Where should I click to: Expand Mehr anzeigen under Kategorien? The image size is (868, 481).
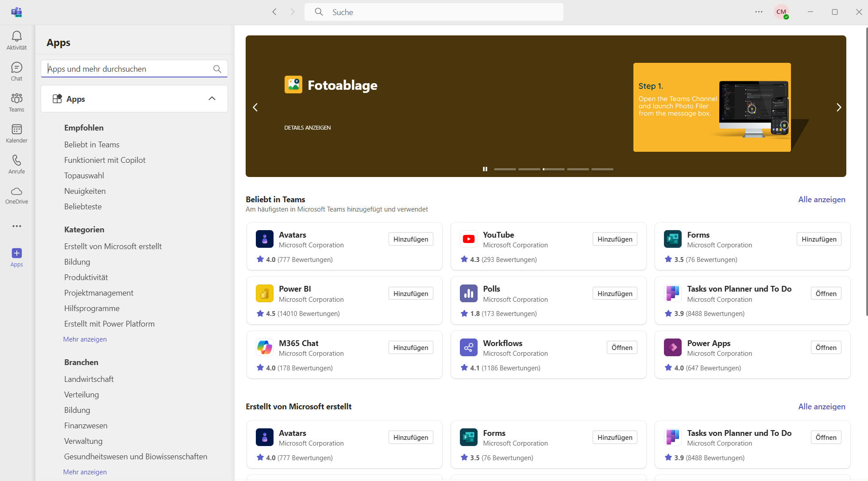pos(85,339)
